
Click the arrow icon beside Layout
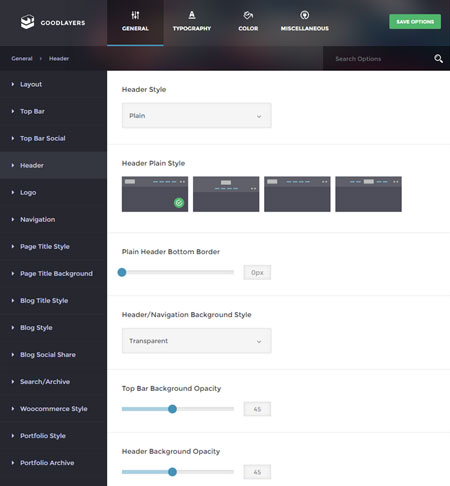(x=13, y=84)
